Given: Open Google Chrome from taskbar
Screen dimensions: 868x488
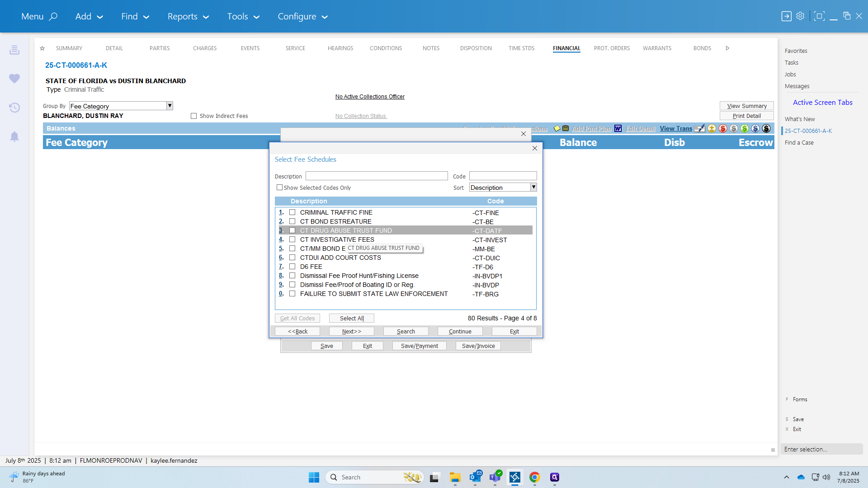Looking at the screenshot, I should coord(535,477).
